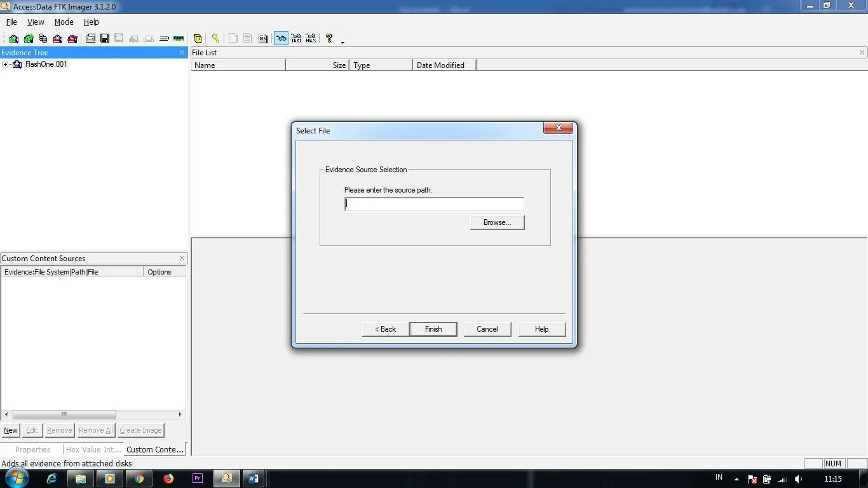The image size is (868, 488).
Task: Open toolbar options dropdown arrow
Action: pos(342,42)
